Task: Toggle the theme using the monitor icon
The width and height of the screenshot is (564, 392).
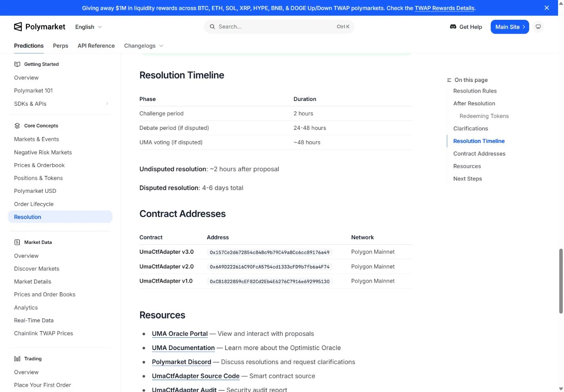Action: [x=538, y=27]
